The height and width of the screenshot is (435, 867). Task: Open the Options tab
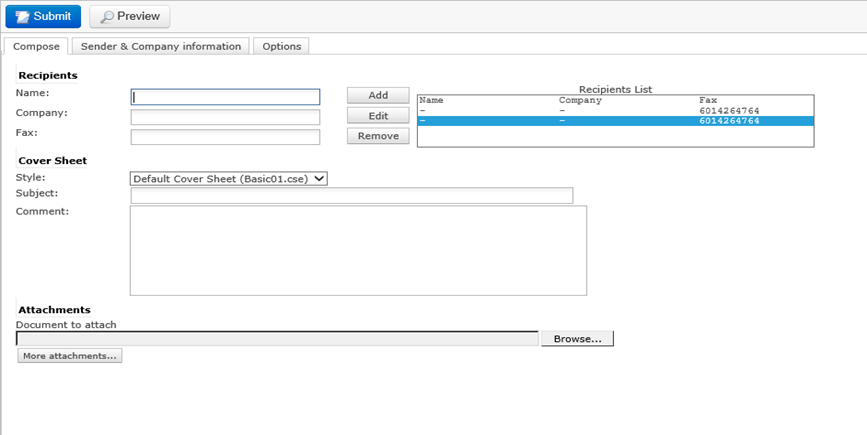(x=281, y=46)
